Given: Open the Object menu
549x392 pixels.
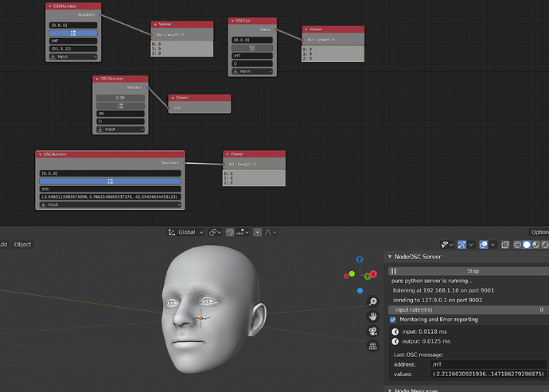Looking at the screenshot, I should [22, 245].
